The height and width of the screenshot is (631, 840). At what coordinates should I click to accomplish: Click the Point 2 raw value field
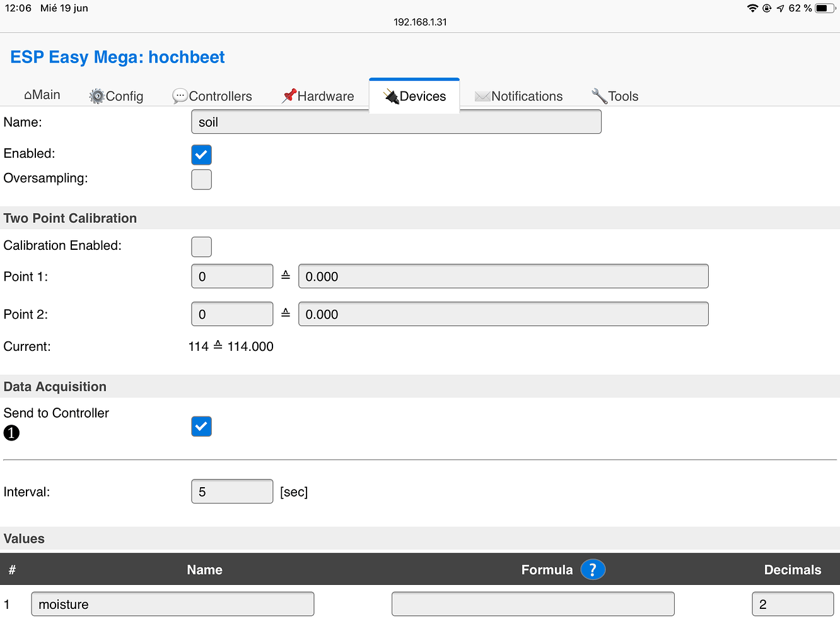(x=232, y=314)
